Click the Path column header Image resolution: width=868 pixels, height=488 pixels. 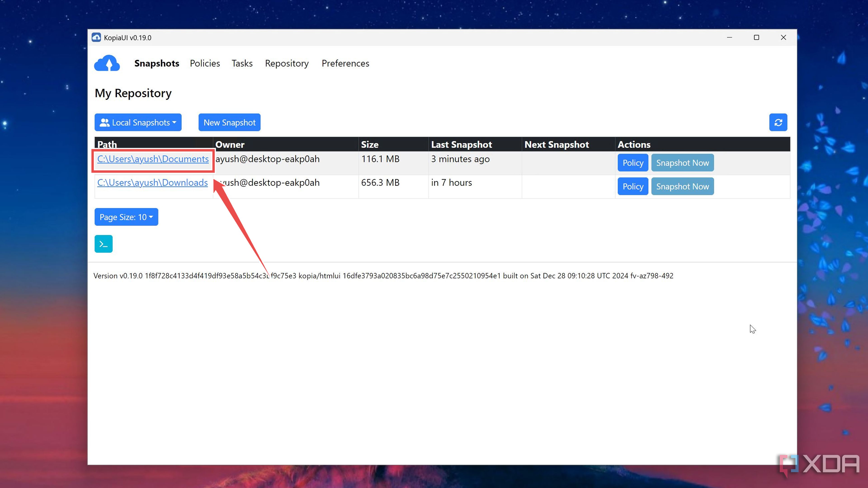coord(107,144)
